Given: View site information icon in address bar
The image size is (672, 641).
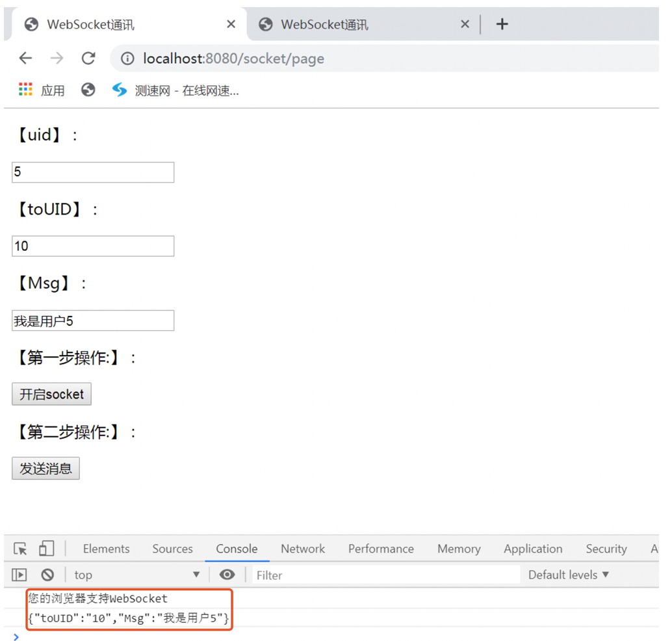Looking at the screenshot, I should [127, 59].
